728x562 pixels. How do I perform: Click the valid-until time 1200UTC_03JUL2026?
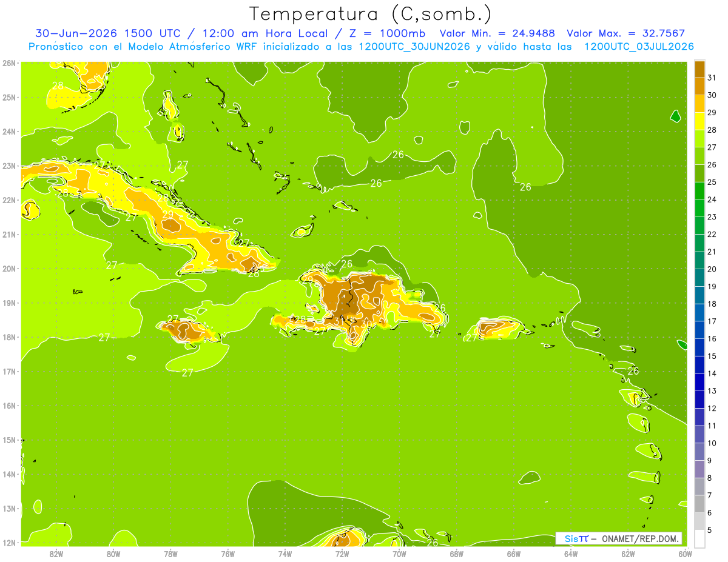pos(639,47)
